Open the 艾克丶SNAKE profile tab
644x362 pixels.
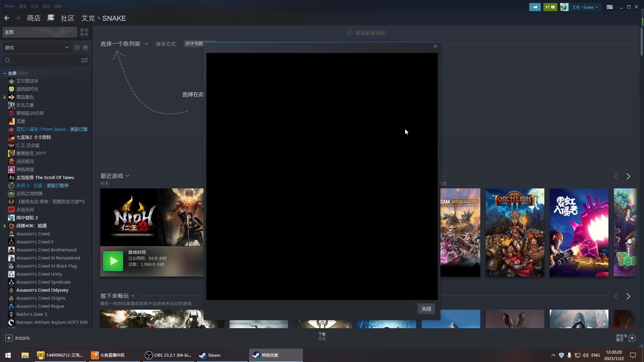point(104,18)
